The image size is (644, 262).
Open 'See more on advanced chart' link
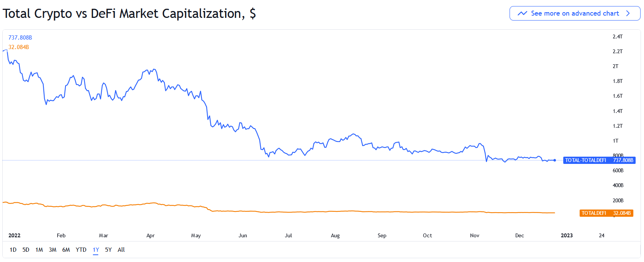(575, 13)
